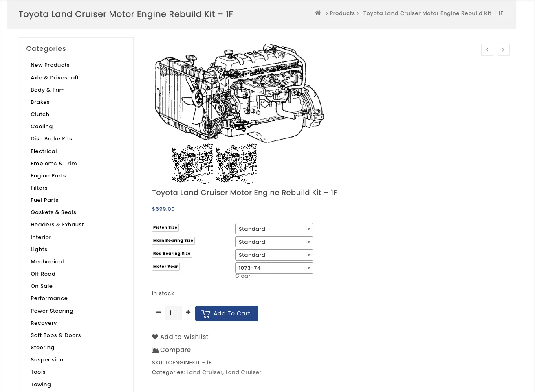Click the In stock status text
Image resolution: width=535 pixels, height=392 pixels.
pyautogui.click(x=163, y=293)
